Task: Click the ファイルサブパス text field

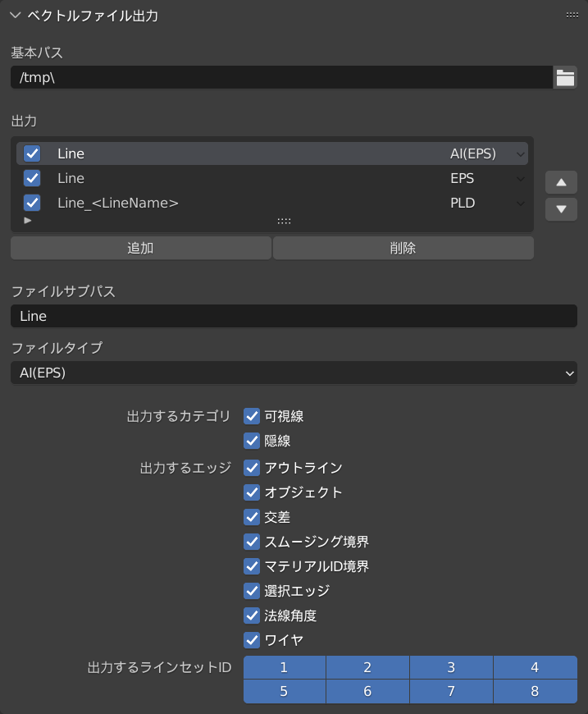Action: [x=293, y=316]
